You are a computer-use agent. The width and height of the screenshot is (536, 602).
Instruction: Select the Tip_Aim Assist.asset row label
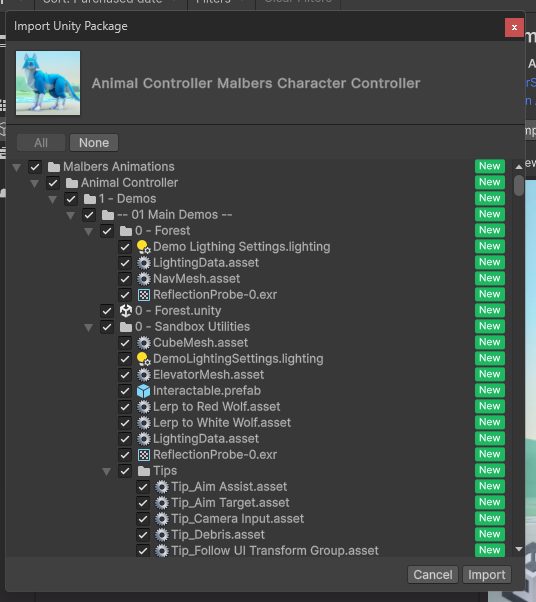229,487
